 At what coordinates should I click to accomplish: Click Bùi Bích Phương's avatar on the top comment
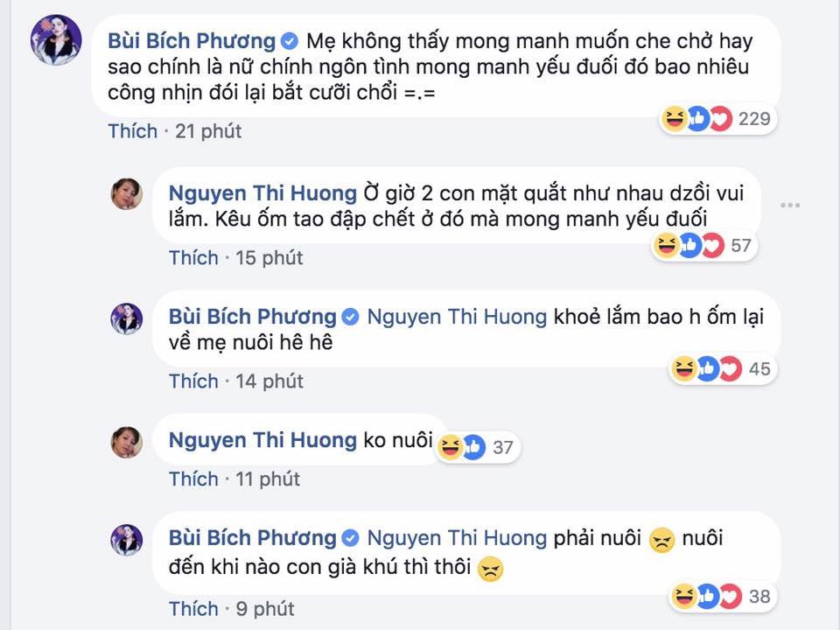[56, 41]
